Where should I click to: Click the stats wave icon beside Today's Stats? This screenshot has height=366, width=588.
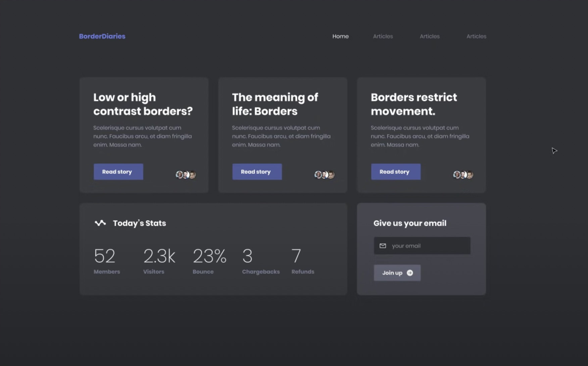click(x=100, y=223)
